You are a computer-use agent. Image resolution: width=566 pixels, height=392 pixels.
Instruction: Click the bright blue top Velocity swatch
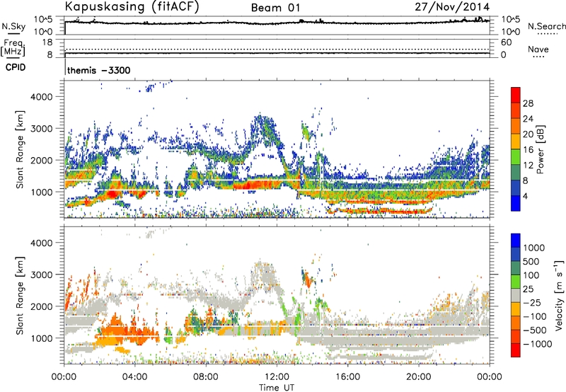tap(516, 241)
